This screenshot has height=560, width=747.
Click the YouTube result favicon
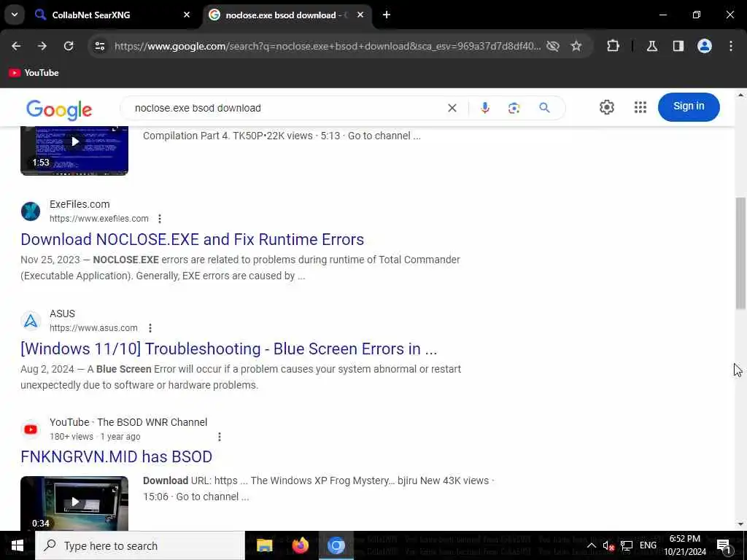(31, 429)
